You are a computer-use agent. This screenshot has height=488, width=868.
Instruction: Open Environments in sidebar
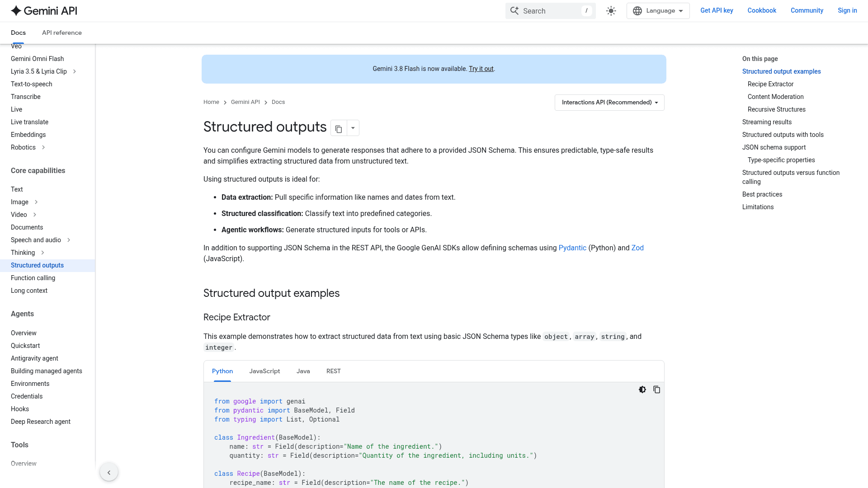[30, 384]
